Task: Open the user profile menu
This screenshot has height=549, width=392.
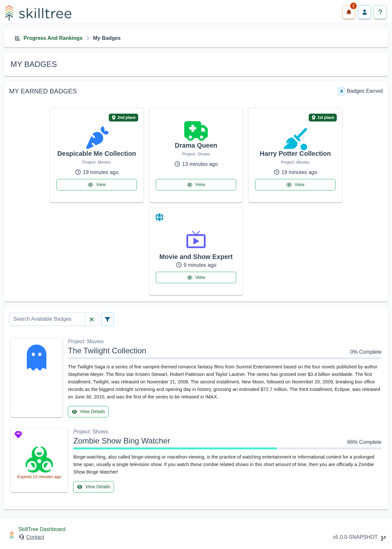Action: (365, 12)
